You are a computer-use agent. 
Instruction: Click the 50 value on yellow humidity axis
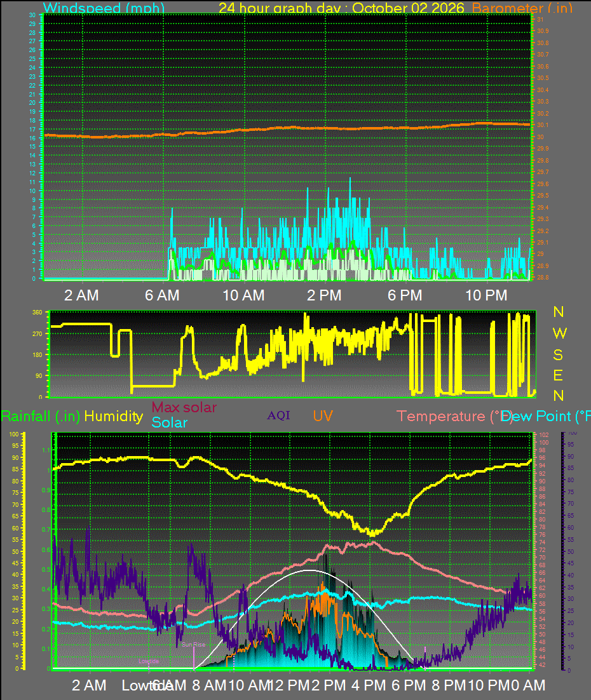[15, 552]
